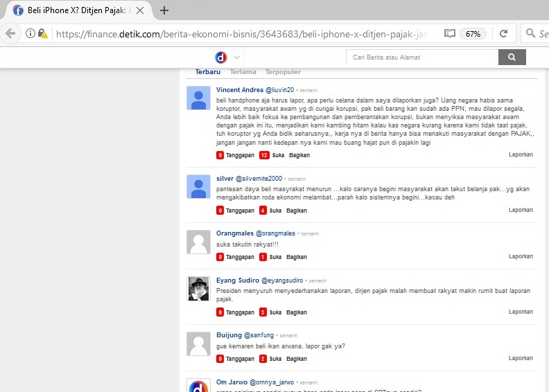The height and width of the screenshot is (392, 549).
Task: Open the new tab plus button
Action: pyautogui.click(x=164, y=10)
